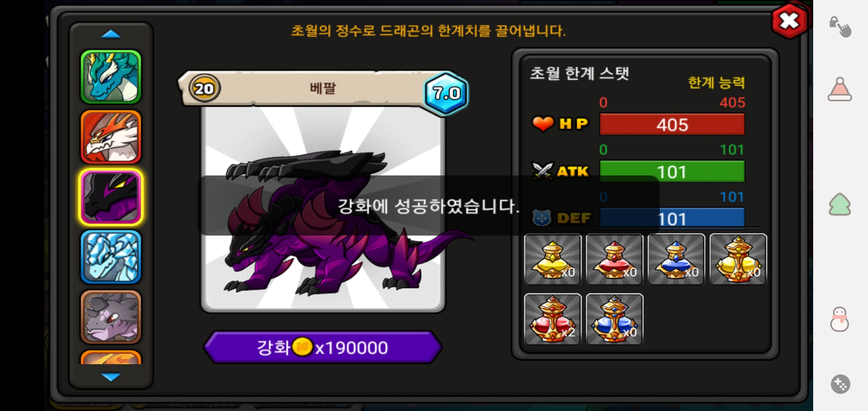This screenshot has width=868, height=411.
Task: Tap the gamepad icon in sidebar
Action: pyautogui.click(x=840, y=384)
